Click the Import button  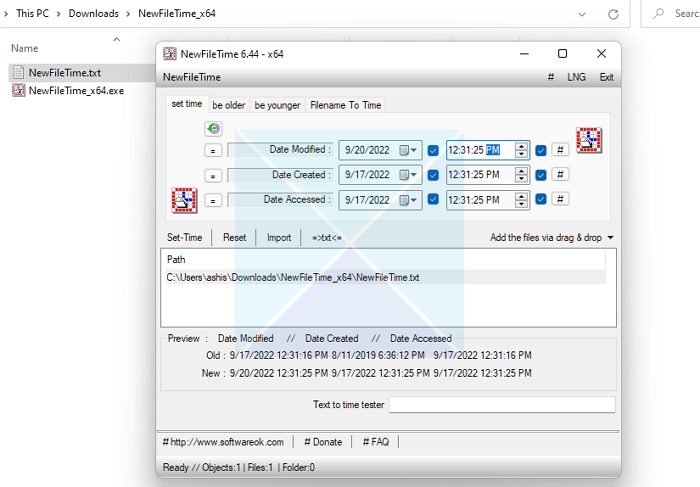(279, 237)
